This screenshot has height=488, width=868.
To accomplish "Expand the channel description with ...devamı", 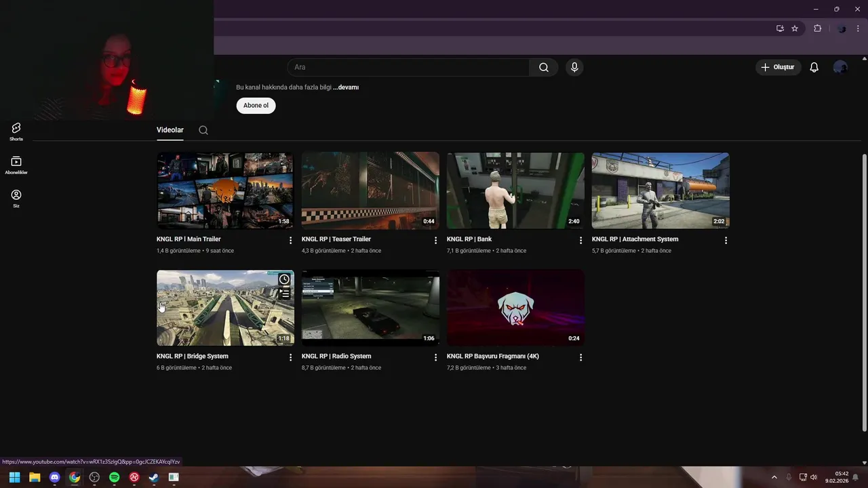I will [346, 87].
